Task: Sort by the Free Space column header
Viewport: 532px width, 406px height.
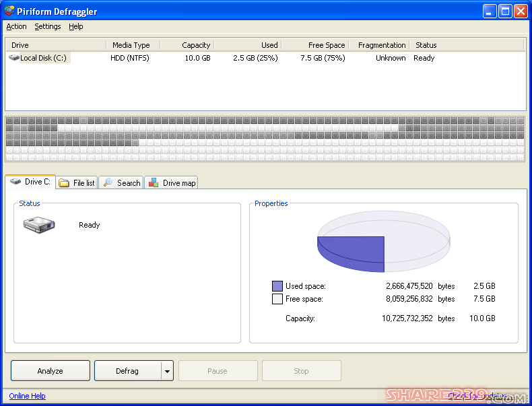Action: pyautogui.click(x=315, y=45)
